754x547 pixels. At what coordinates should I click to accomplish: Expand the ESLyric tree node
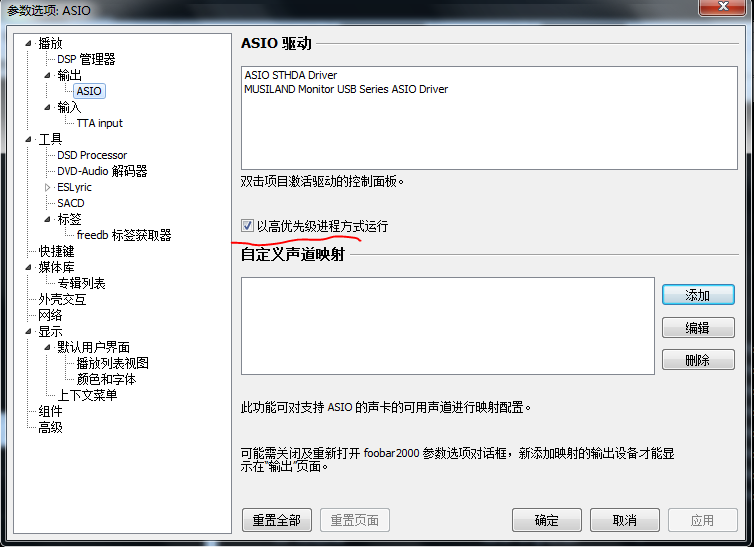(x=47, y=187)
